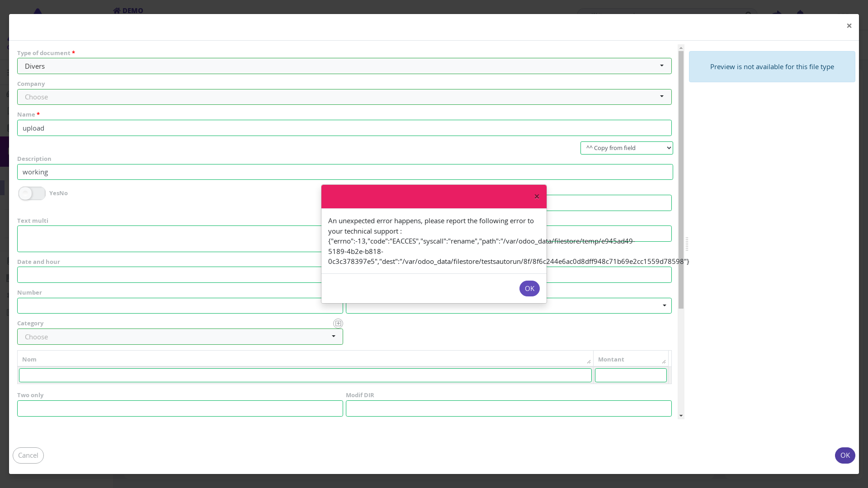
Task: Click into the Name field
Action: [344, 128]
